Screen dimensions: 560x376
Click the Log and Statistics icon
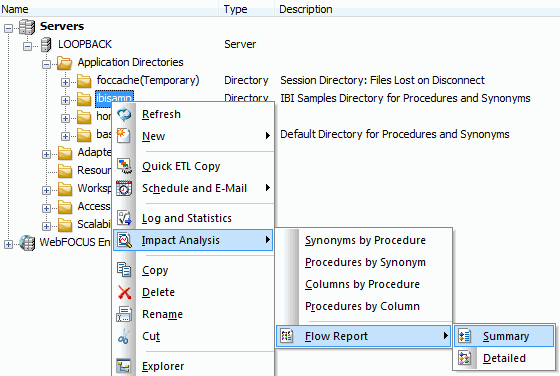point(124,218)
